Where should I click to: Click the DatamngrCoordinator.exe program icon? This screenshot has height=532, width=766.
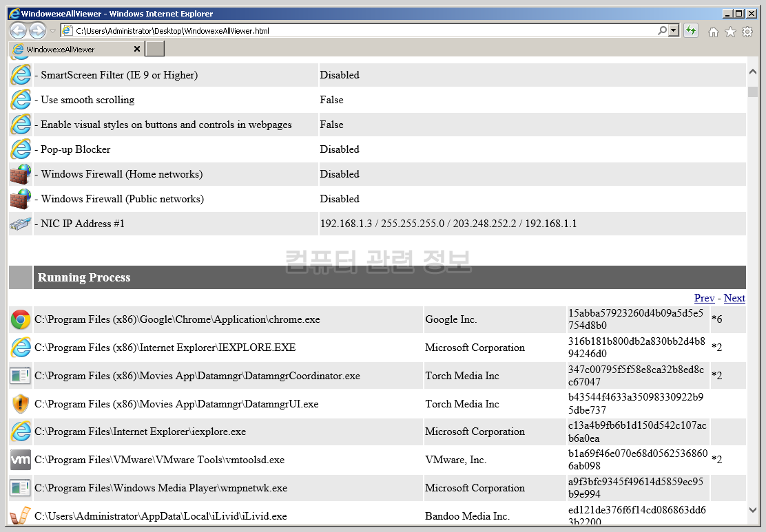[21, 376]
